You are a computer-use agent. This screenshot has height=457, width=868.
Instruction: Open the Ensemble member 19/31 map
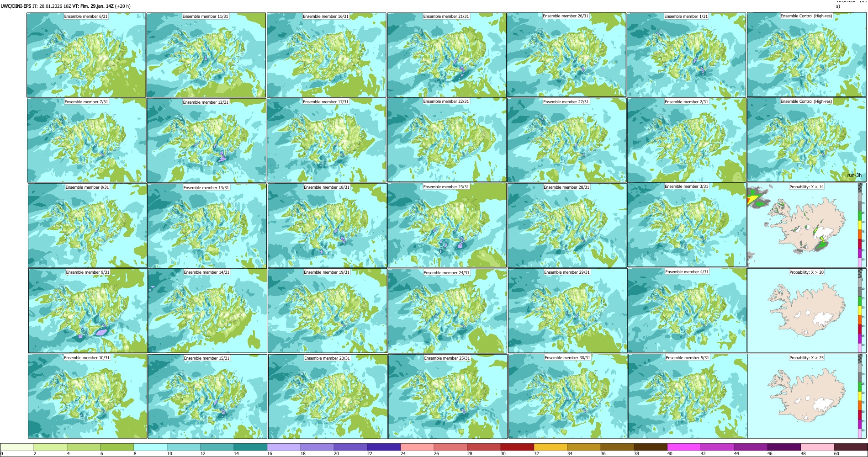327,311
